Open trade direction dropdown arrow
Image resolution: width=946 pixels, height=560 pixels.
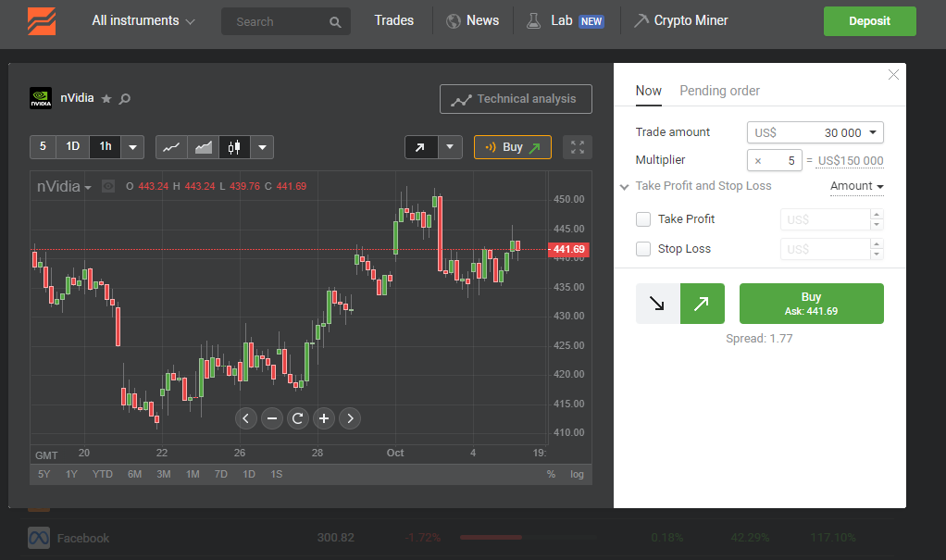pos(450,147)
